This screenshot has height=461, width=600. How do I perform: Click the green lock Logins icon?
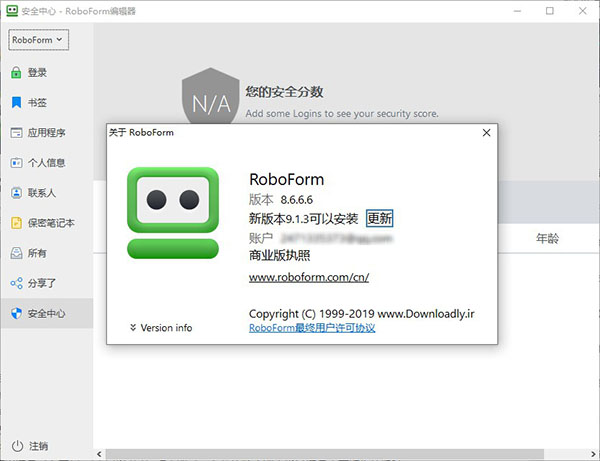16,72
